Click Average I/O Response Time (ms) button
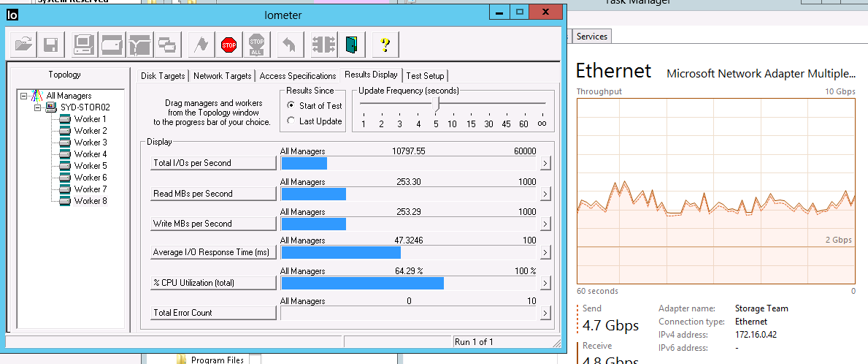This screenshot has height=364, width=868. [x=214, y=253]
